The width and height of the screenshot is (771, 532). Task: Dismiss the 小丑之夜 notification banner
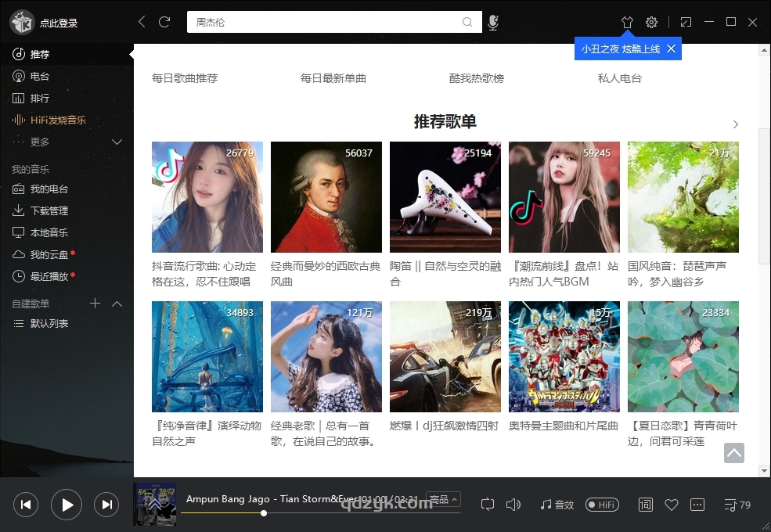pyautogui.click(x=671, y=48)
